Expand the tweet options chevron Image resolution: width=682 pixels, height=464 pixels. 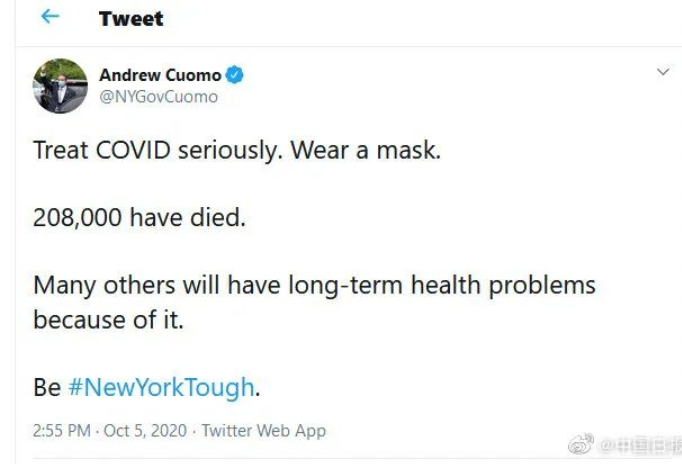662,71
